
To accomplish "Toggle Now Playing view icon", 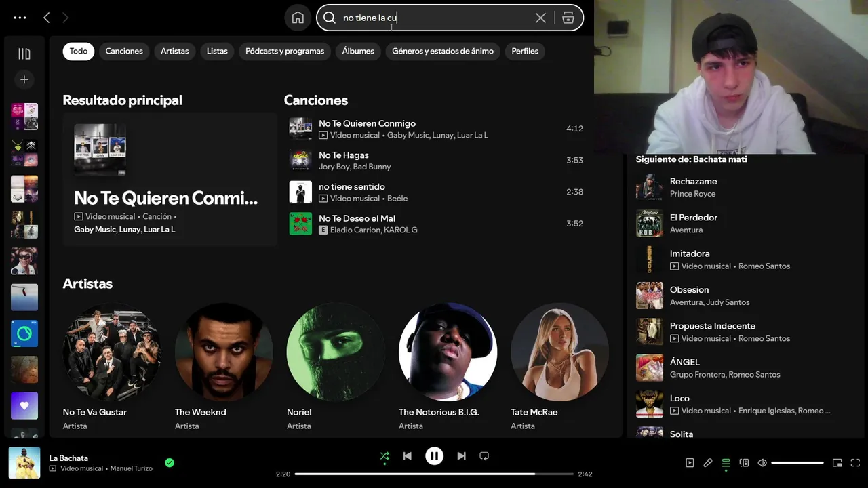I will point(690,463).
